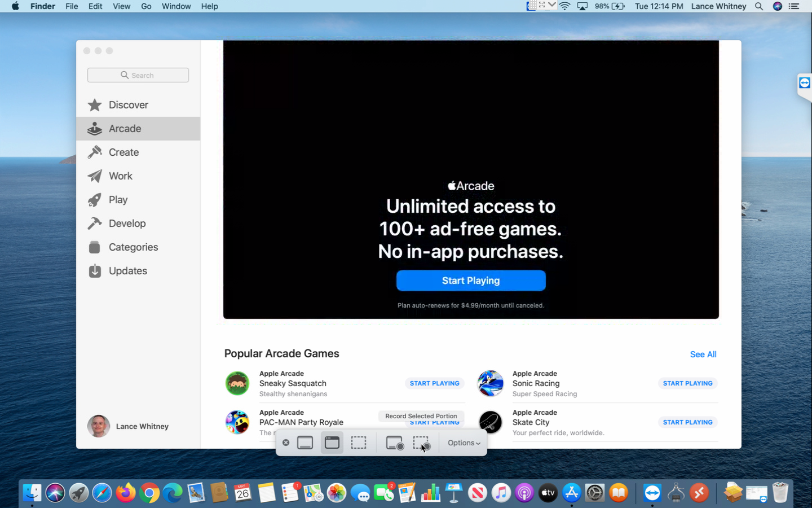
Task: Start playing Sneaky Sasquatch
Action: click(x=434, y=383)
